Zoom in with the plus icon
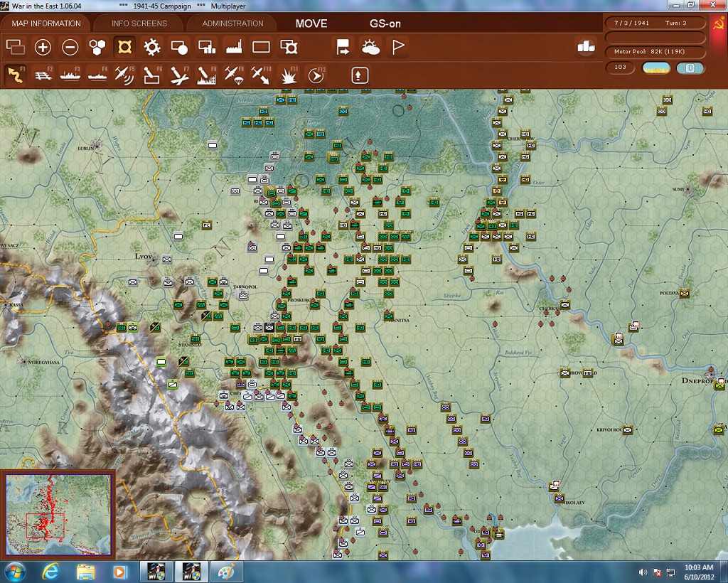The image size is (728, 583). [43, 47]
